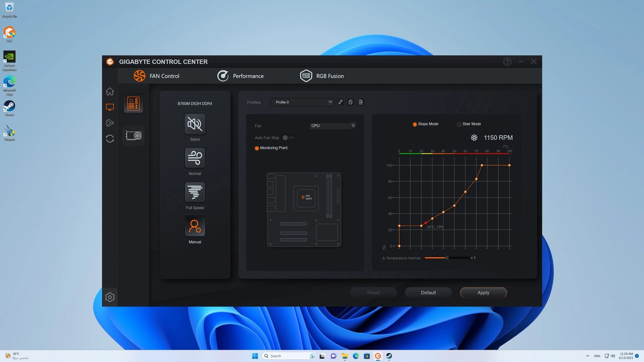
Task: Select Normal fan mode
Action: (195, 158)
